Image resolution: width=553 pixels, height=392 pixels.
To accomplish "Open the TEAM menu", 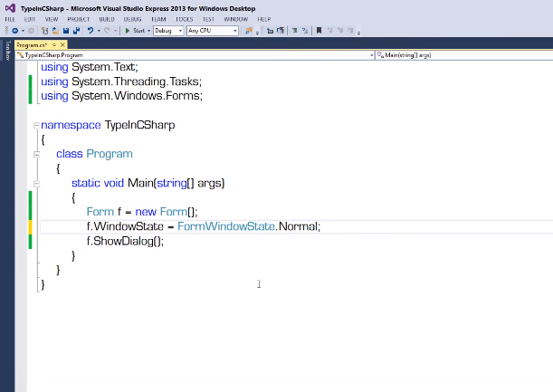I will [158, 19].
